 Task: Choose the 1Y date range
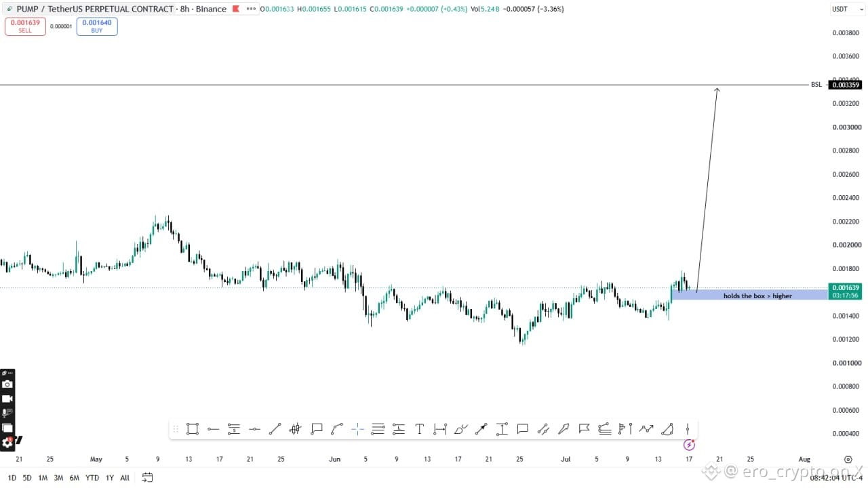[x=109, y=478]
